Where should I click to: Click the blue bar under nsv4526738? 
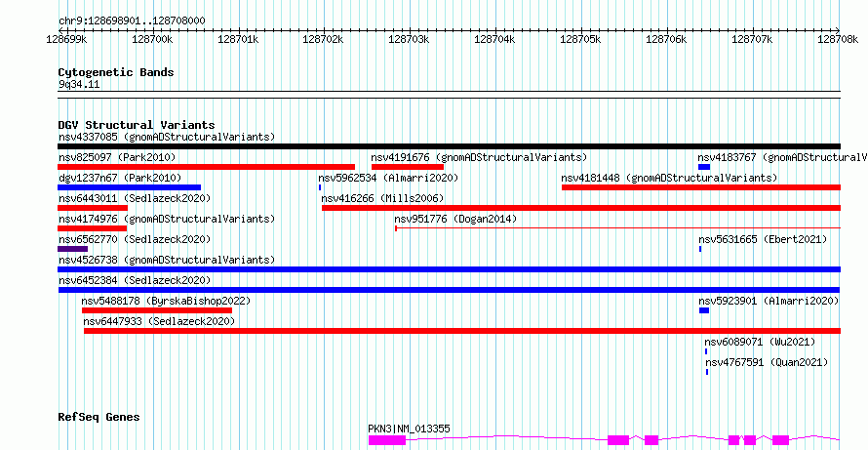point(449,269)
